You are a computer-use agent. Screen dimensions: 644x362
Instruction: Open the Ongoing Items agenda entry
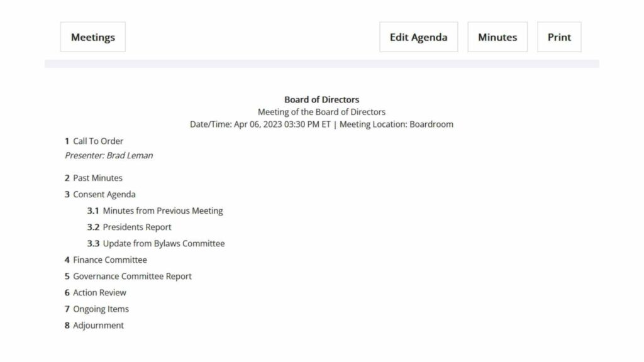pos(101,309)
